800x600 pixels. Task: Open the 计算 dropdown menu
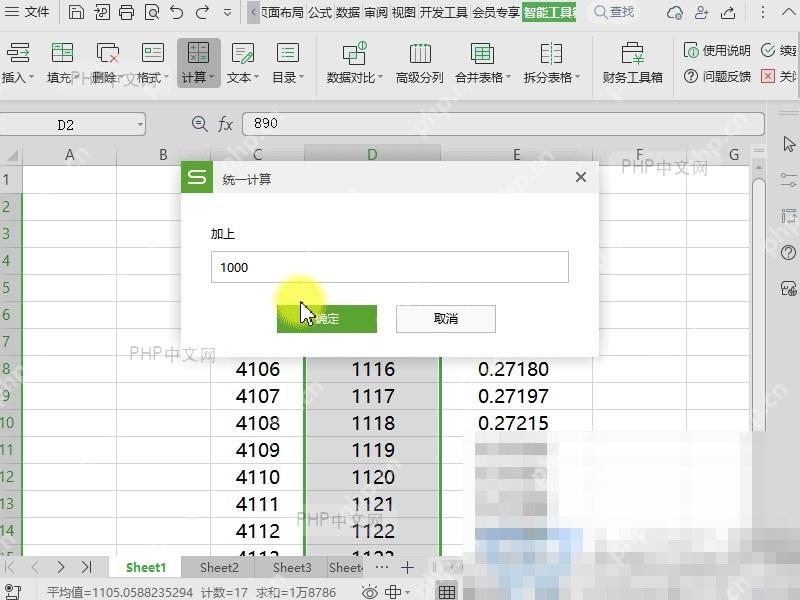tap(198, 63)
